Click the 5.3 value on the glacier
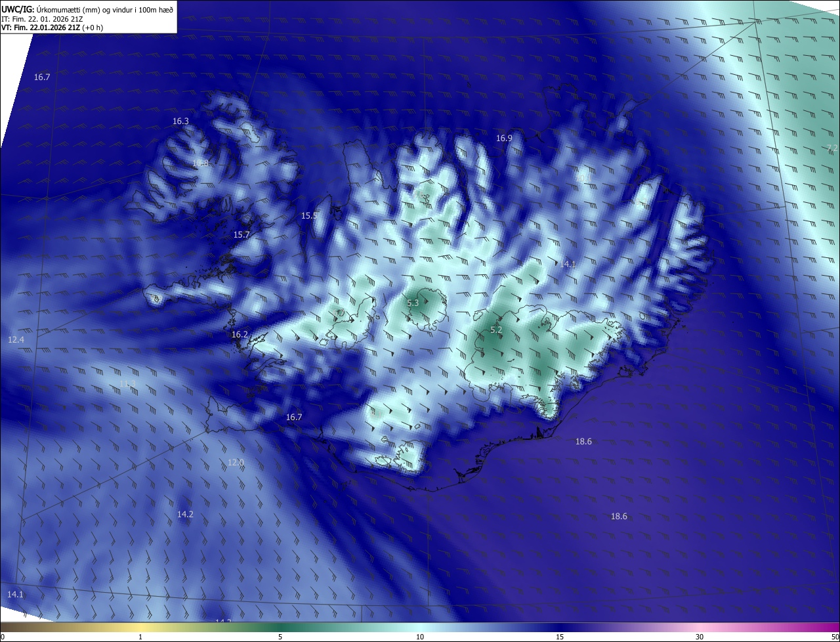Screen dimensions: 840x642 (x=413, y=303)
